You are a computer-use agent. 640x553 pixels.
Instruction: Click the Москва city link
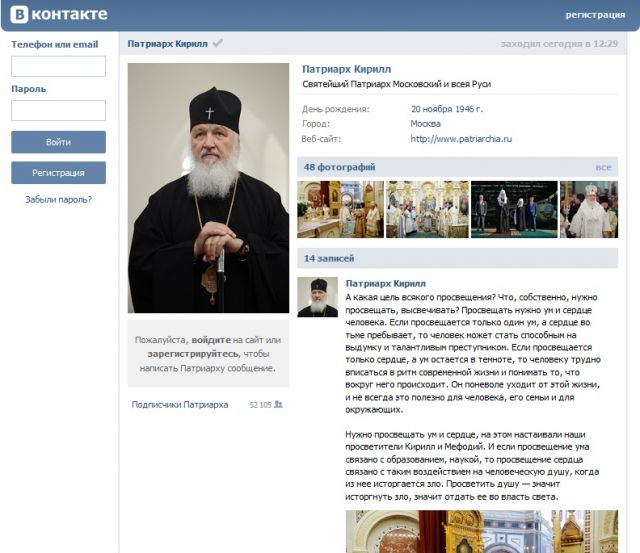pos(425,124)
